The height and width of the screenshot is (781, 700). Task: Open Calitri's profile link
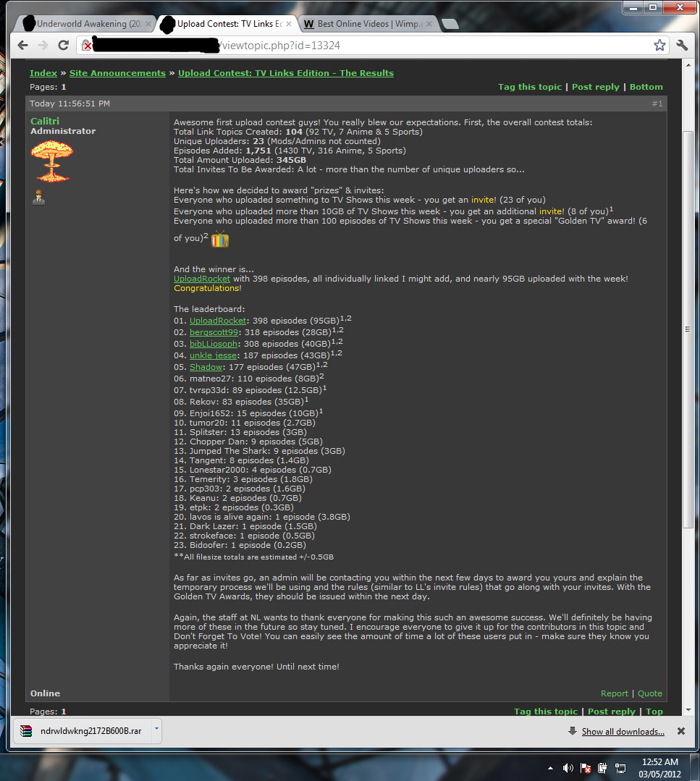(45, 121)
